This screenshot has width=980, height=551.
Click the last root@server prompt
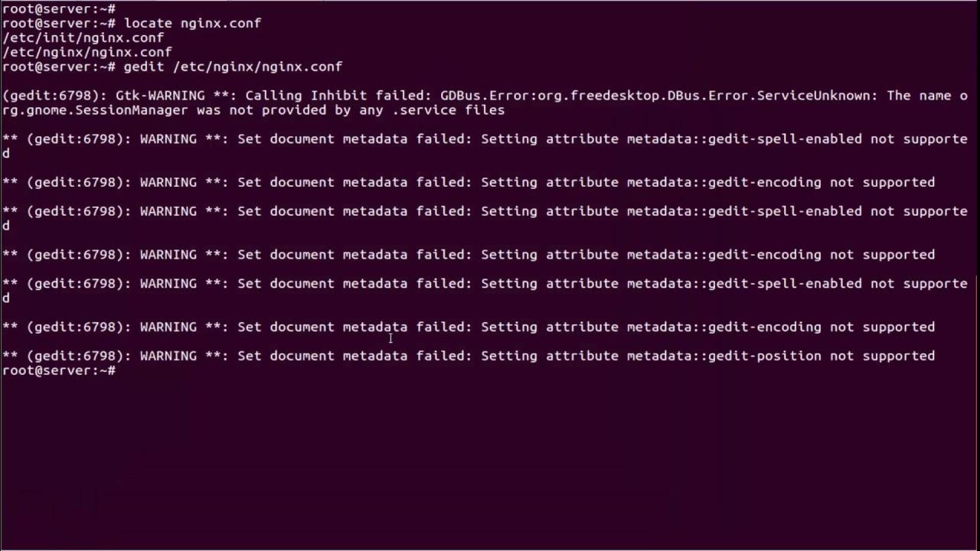(x=58, y=370)
